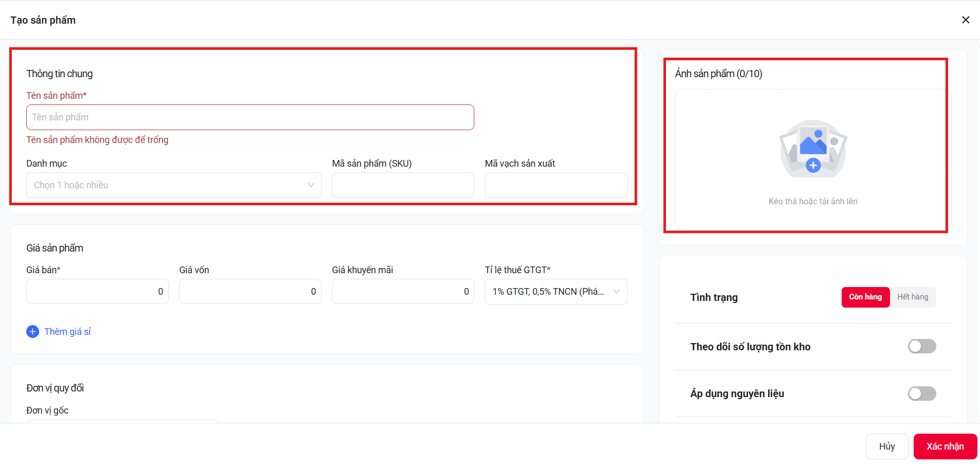Image resolution: width=980 pixels, height=464 pixels.
Task: Select Còn hàng status option
Action: tap(865, 297)
